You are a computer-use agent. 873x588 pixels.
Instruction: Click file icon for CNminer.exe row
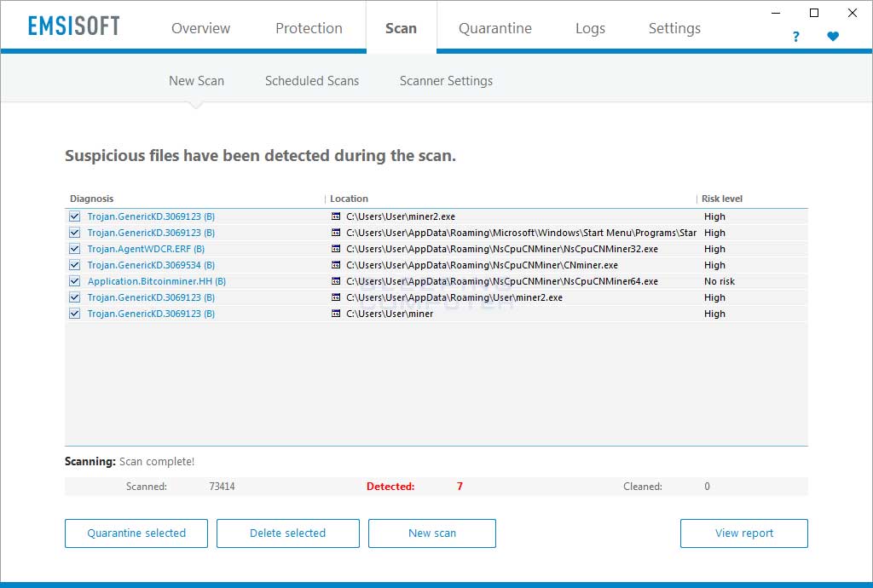336,265
